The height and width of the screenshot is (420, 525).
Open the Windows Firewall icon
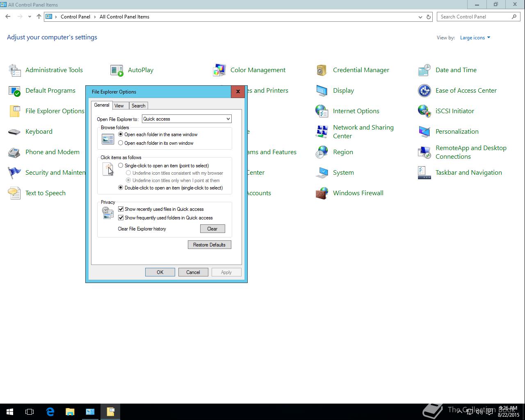click(x=322, y=193)
